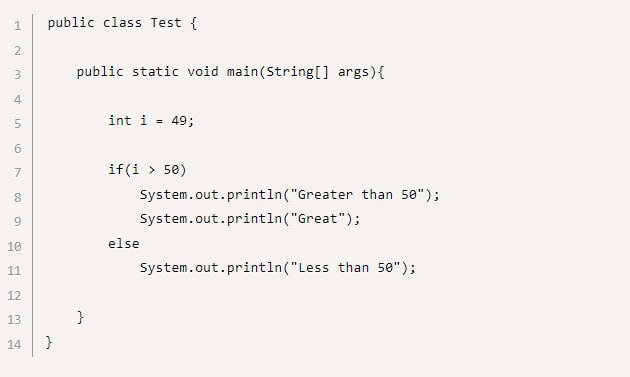Click the main method name
The height and width of the screenshot is (377, 630).
(x=242, y=72)
